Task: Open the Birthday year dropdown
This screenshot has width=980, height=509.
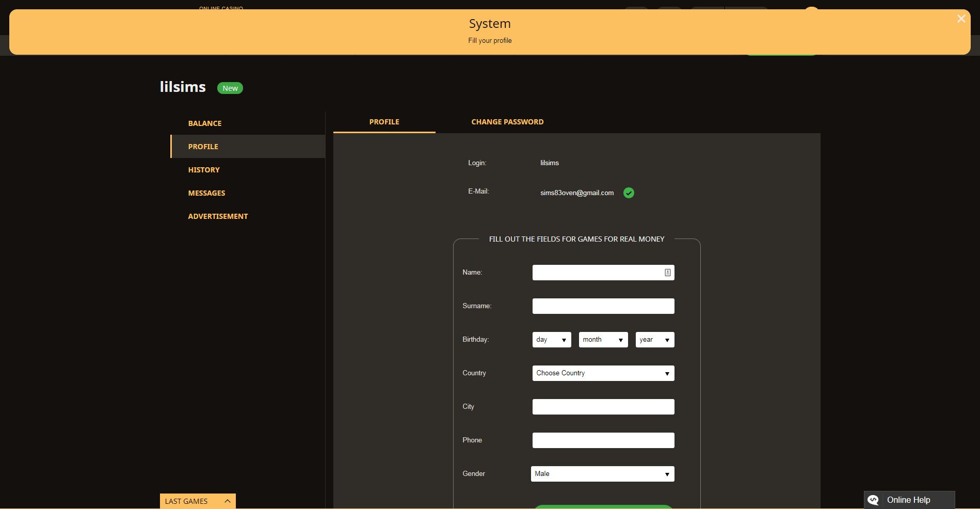Action: pyautogui.click(x=655, y=340)
